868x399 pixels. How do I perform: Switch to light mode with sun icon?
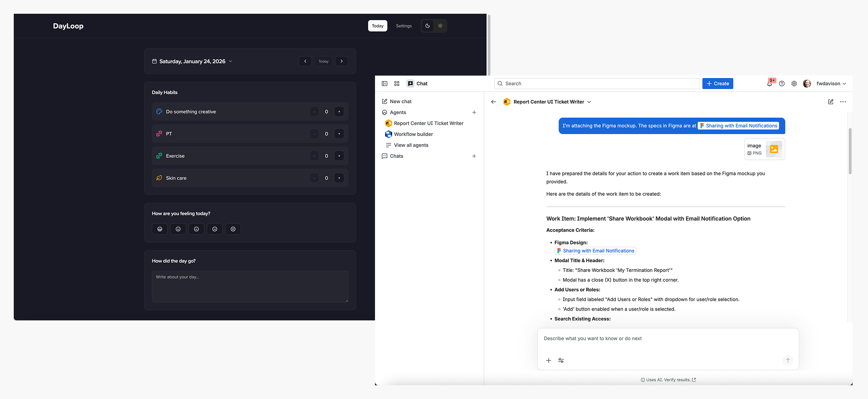coord(440,26)
